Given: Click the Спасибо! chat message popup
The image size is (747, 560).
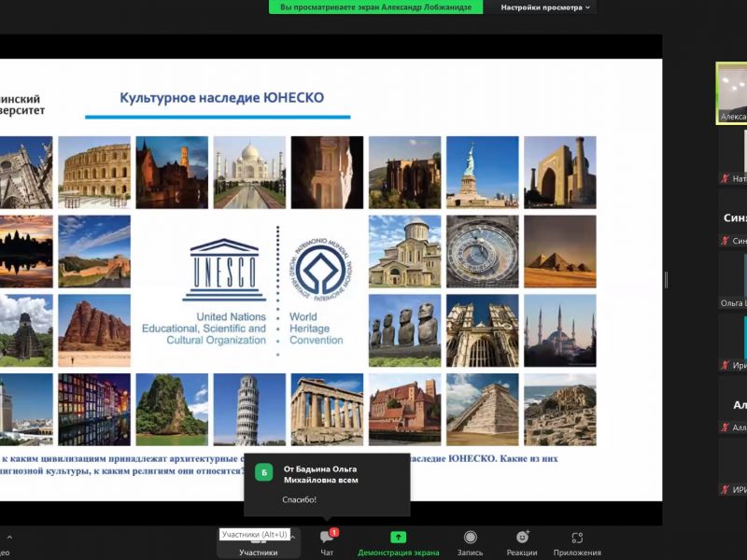Looking at the screenshot, I should click(327, 484).
